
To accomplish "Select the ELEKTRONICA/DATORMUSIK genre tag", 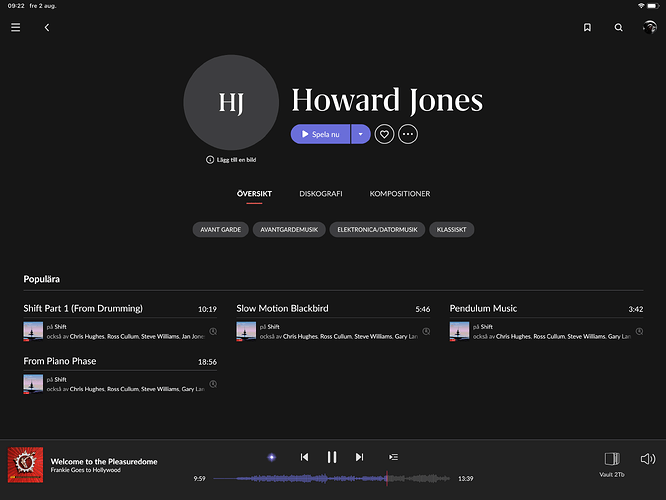I will tap(377, 229).
